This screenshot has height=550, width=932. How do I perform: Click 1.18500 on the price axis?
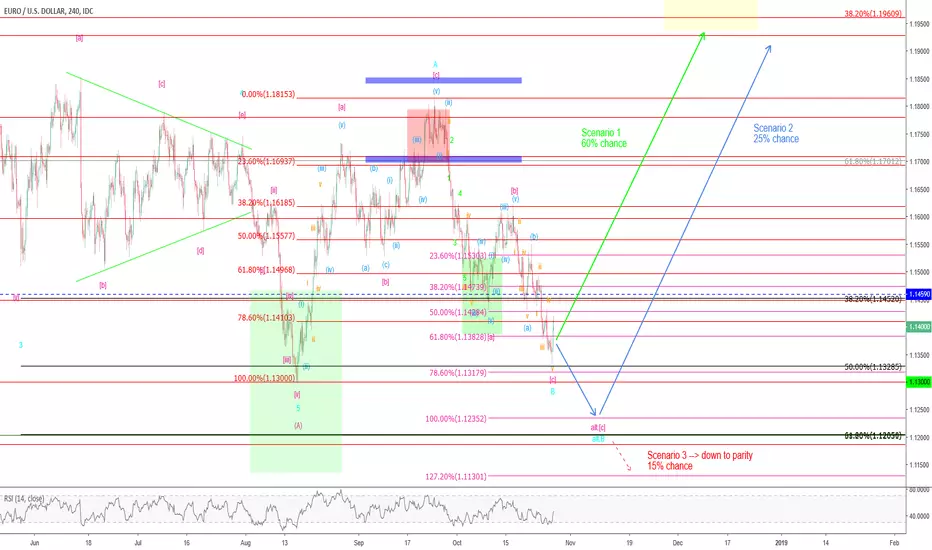click(920, 79)
